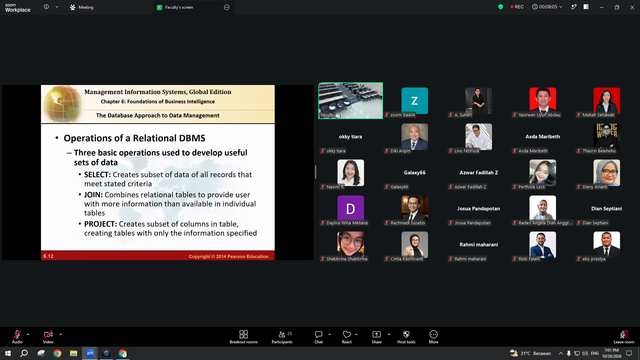This screenshot has height=360, width=640.
Task: Click the minus icon on Faculty's screen tab
Action: tap(227, 7)
